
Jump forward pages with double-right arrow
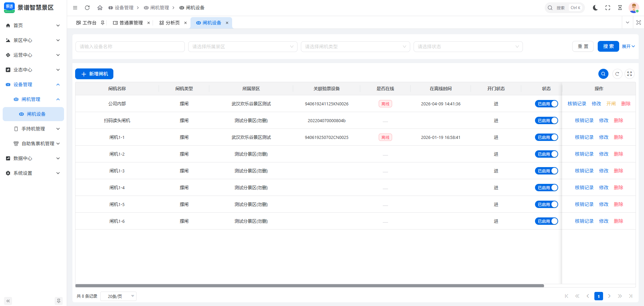tap(620, 296)
